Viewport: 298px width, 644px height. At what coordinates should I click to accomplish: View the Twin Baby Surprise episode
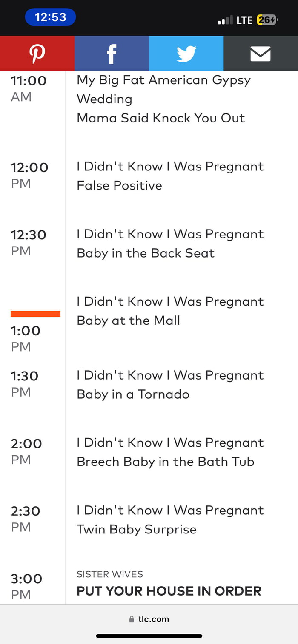pyautogui.click(x=136, y=529)
